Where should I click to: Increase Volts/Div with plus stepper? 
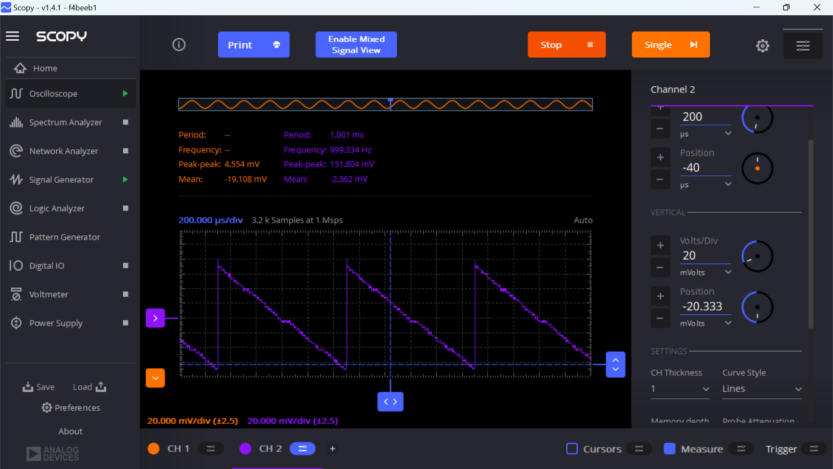660,245
